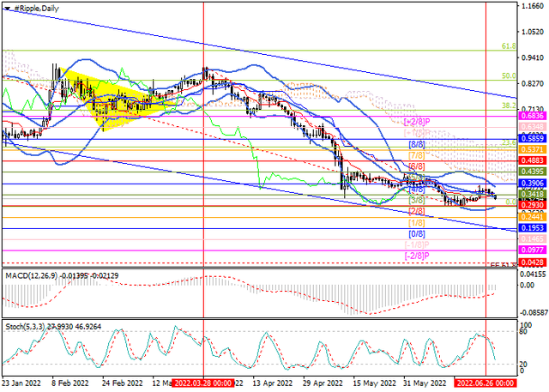
Task: Click the small triangle beside #Ripple,Daily
Action: click(5, 6)
